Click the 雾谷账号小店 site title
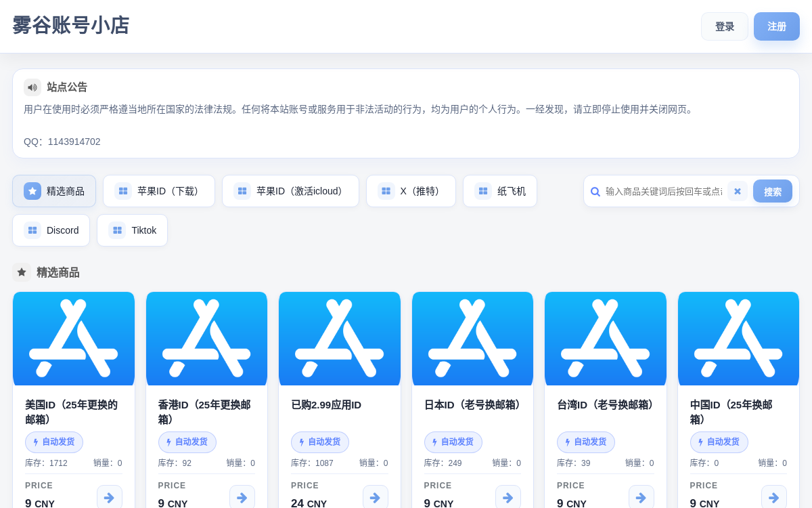 click(x=71, y=26)
